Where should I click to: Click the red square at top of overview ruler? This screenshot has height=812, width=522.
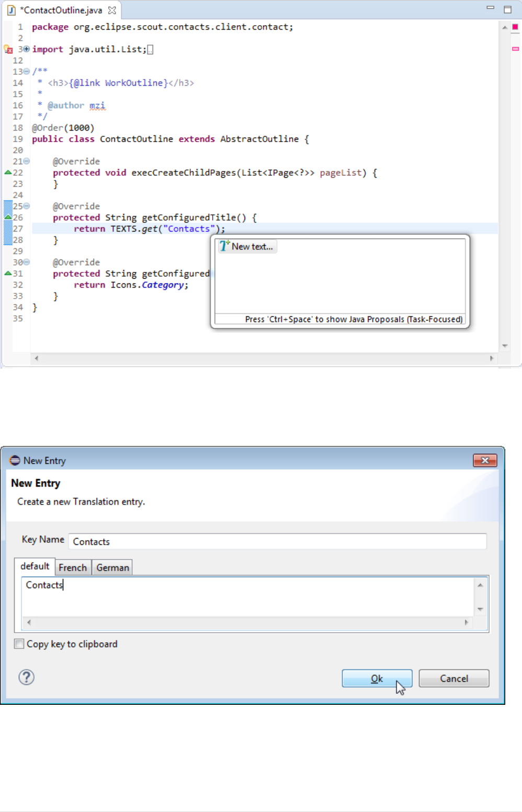click(515, 27)
